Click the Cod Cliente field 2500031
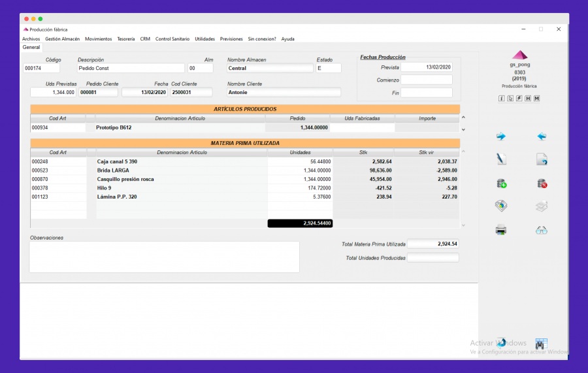The width and height of the screenshot is (588, 373). click(191, 92)
